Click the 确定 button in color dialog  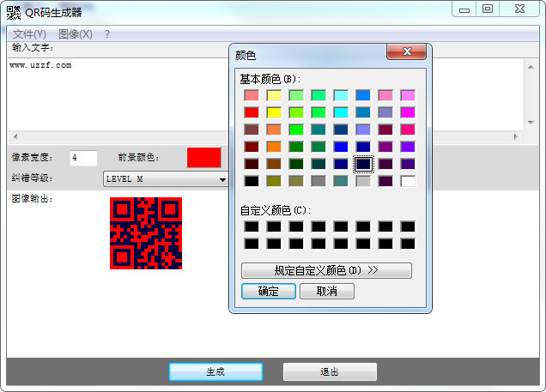tap(269, 291)
